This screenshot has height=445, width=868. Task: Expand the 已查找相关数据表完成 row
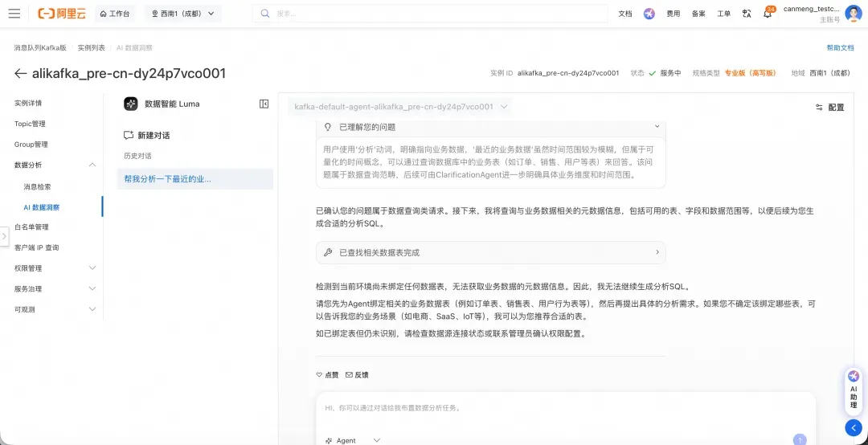click(x=490, y=252)
